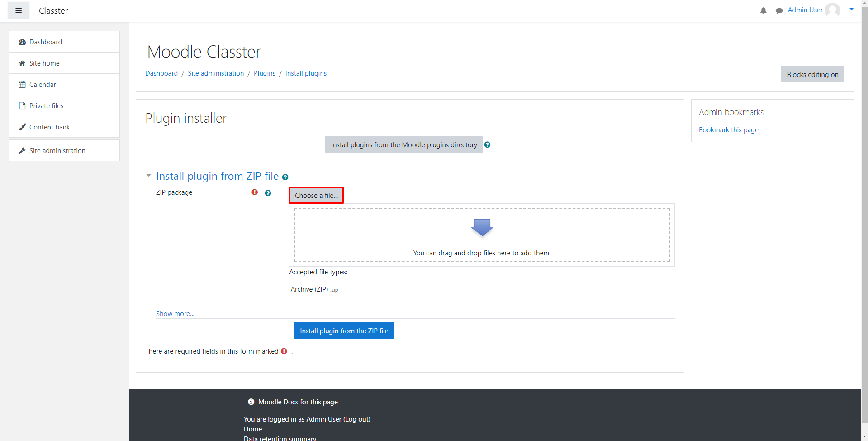Click the 'Archive (ZIP)' accepted type text
This screenshot has width=868, height=441.
coord(309,289)
